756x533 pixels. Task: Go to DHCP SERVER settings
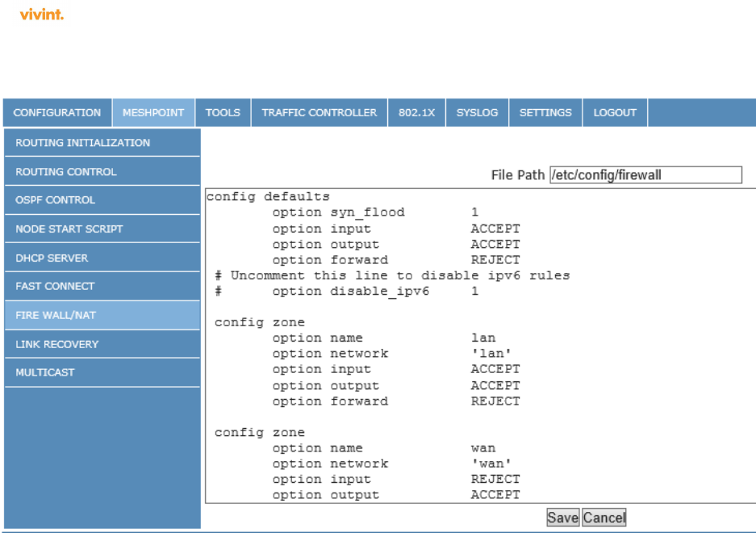click(x=102, y=258)
